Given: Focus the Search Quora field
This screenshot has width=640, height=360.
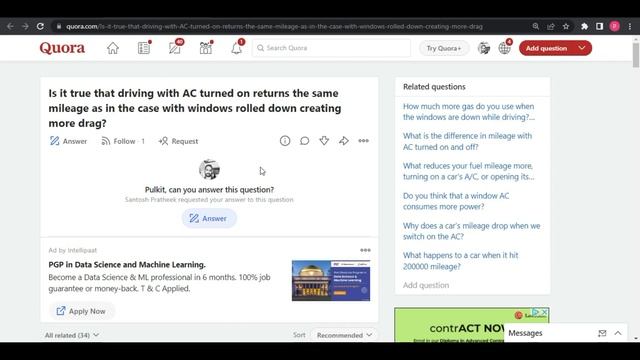Looking at the screenshot, I should tap(331, 48).
